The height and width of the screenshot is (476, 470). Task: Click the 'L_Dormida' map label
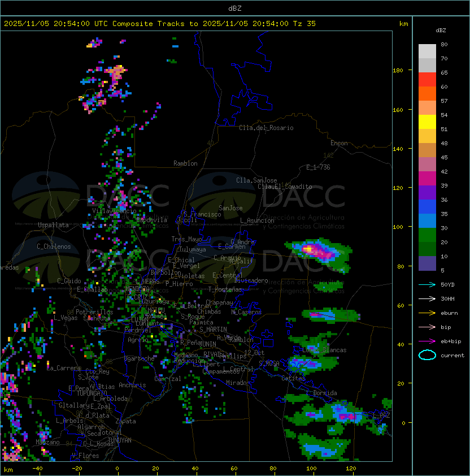321,393
